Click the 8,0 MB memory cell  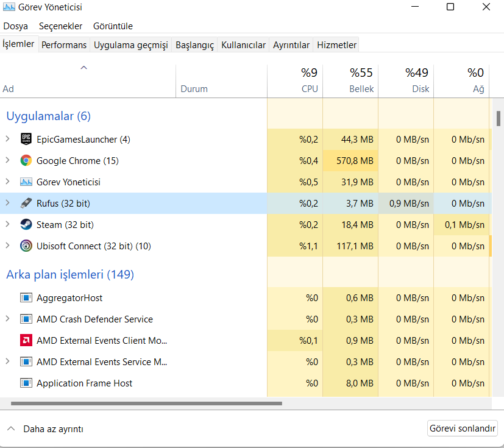coord(350,383)
